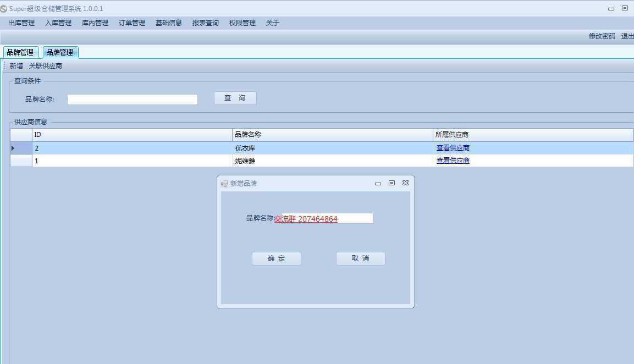
Task: Open the 基础信息 menu
Action: [169, 23]
